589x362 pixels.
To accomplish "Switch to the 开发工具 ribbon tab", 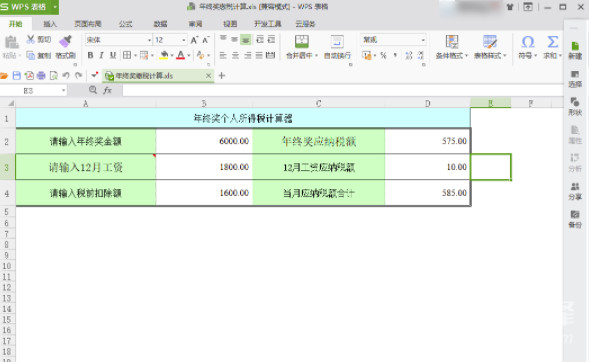I will coord(267,24).
